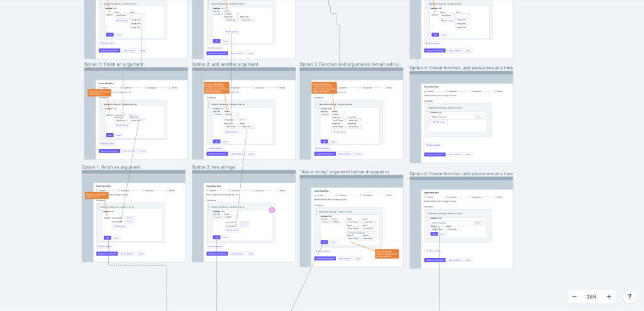Select the '"Add a string" argument button disappears' frame title
Screen dimensions: 644x311
pos(344,172)
